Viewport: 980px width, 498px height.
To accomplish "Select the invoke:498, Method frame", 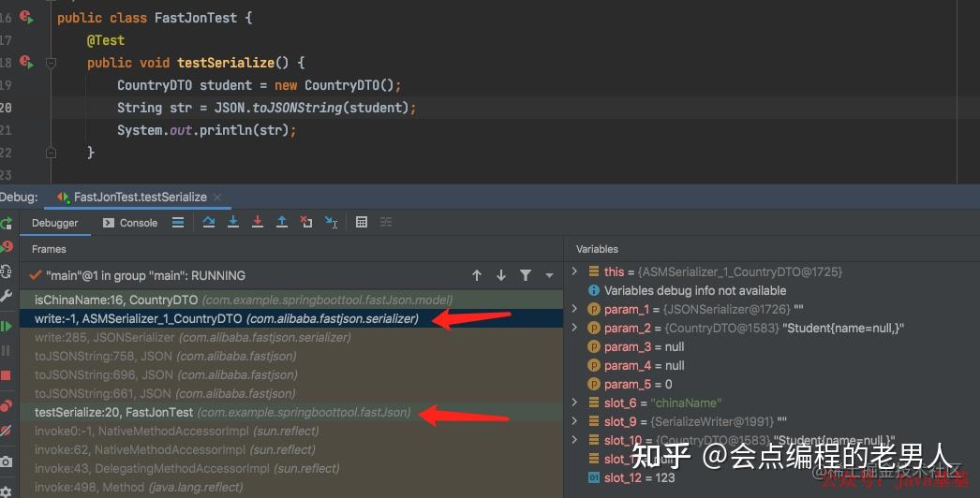I will click(291, 488).
